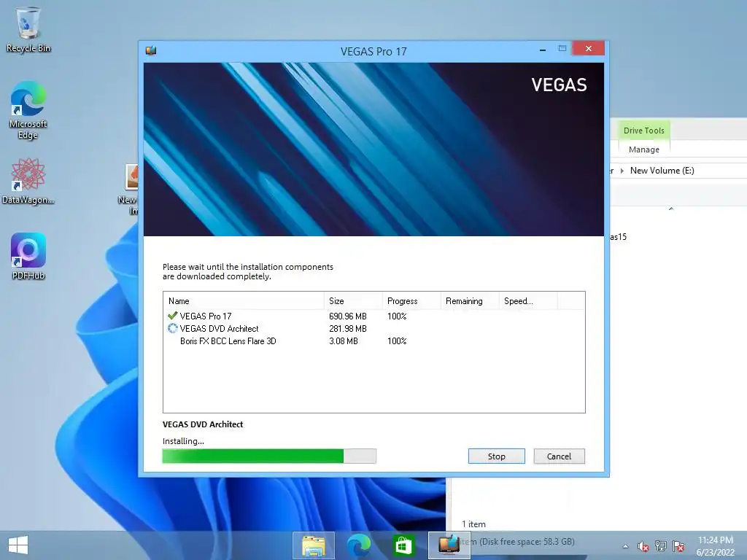Viewport: 747px width, 560px height.
Task: Click New Volume (E:) in Explorer address bar
Action: 662,171
